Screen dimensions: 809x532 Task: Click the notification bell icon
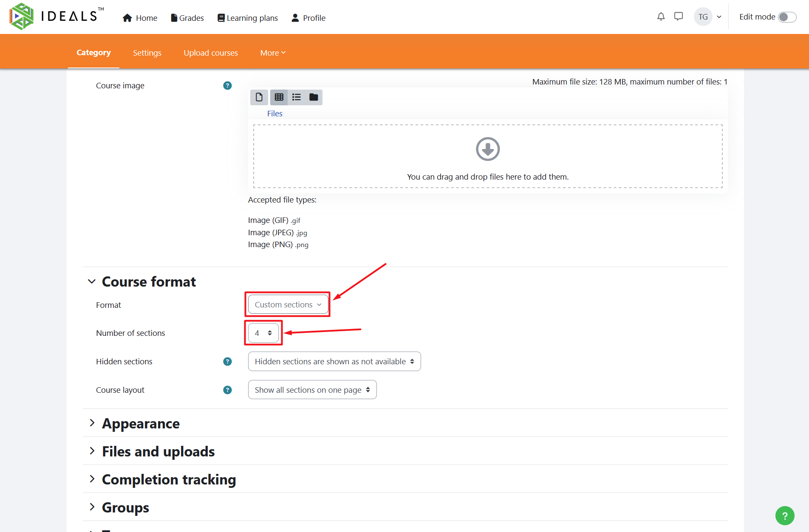pyautogui.click(x=661, y=17)
